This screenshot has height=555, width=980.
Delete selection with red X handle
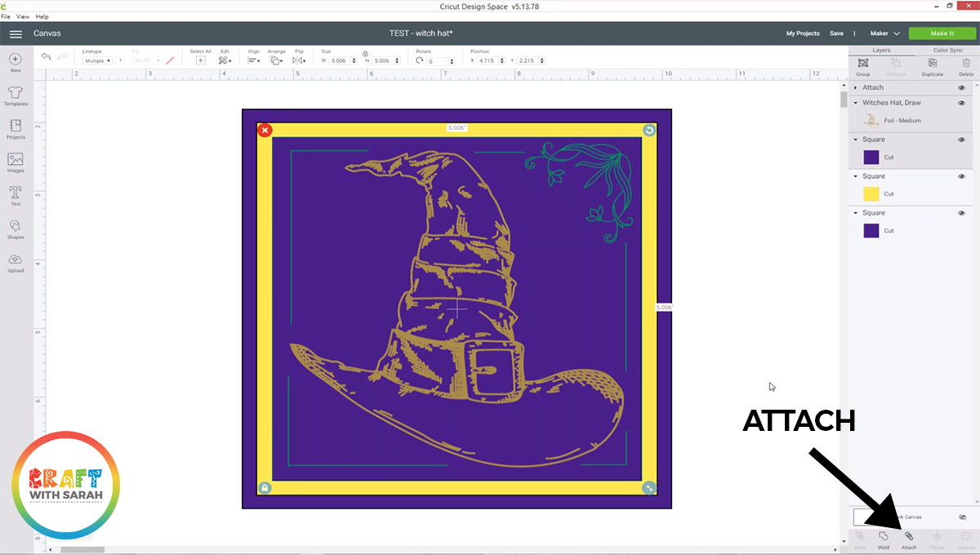[x=265, y=130]
